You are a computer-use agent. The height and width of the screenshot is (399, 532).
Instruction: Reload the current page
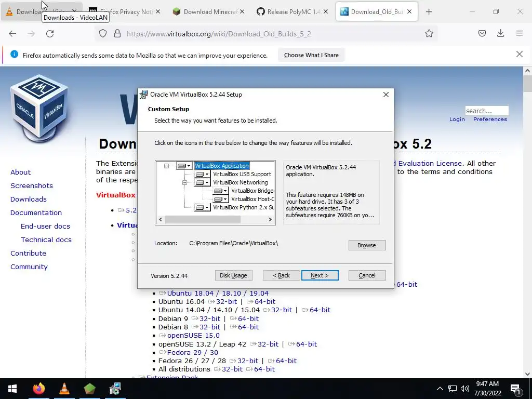pyautogui.click(x=50, y=34)
